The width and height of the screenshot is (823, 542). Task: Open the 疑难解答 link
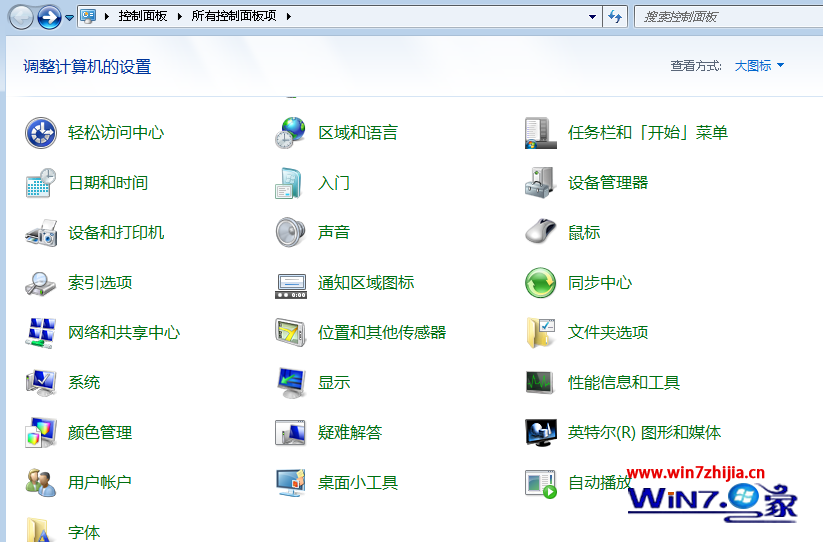350,433
